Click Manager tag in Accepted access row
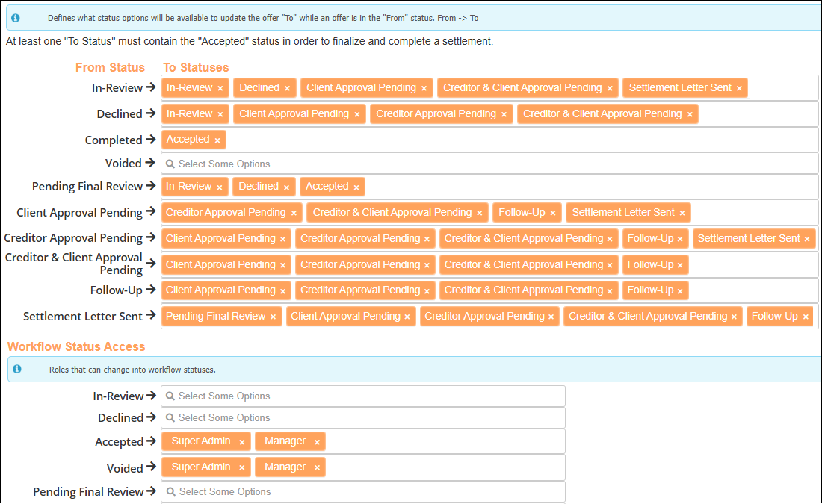This screenshot has width=822, height=504. (x=285, y=441)
